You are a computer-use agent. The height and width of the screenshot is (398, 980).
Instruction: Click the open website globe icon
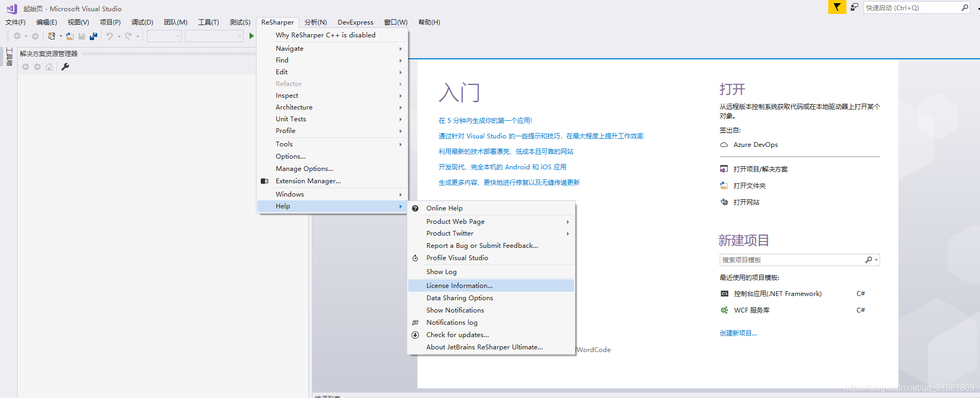pyautogui.click(x=724, y=202)
